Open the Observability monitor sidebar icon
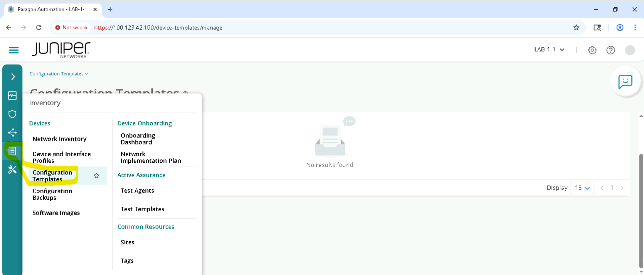644x275 pixels. (12, 96)
